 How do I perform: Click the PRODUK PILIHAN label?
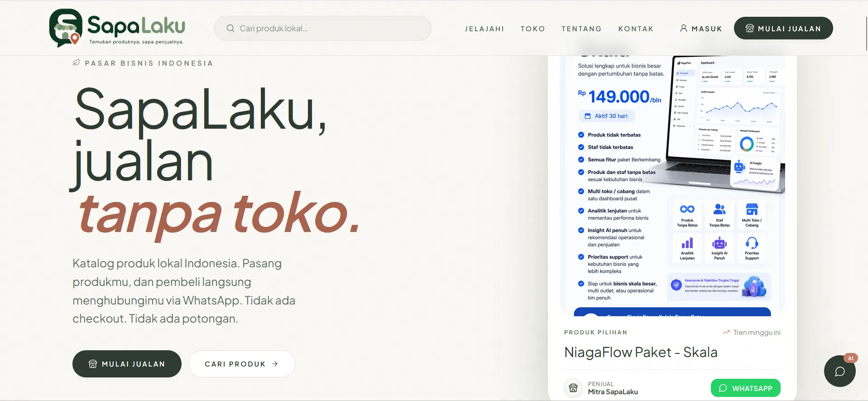(x=596, y=333)
